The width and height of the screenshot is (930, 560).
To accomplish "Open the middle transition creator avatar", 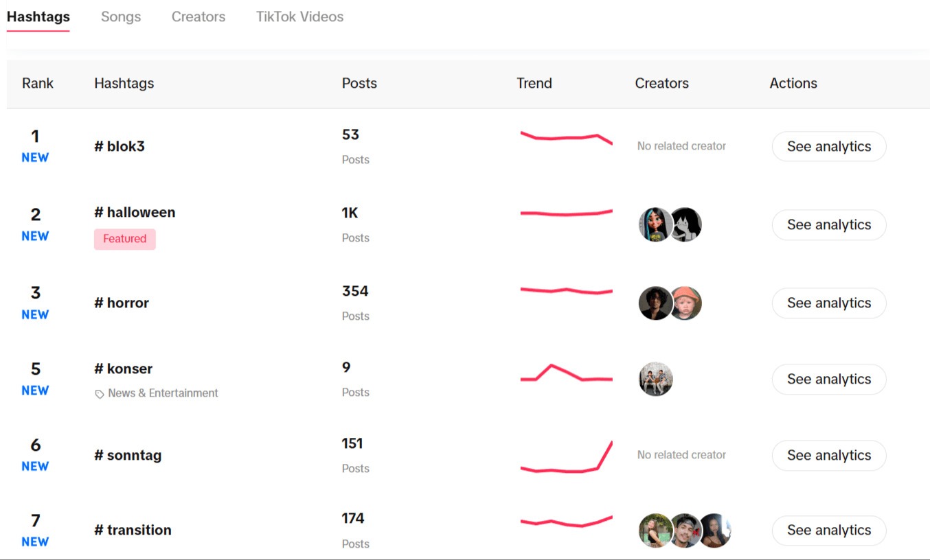I will 685,530.
